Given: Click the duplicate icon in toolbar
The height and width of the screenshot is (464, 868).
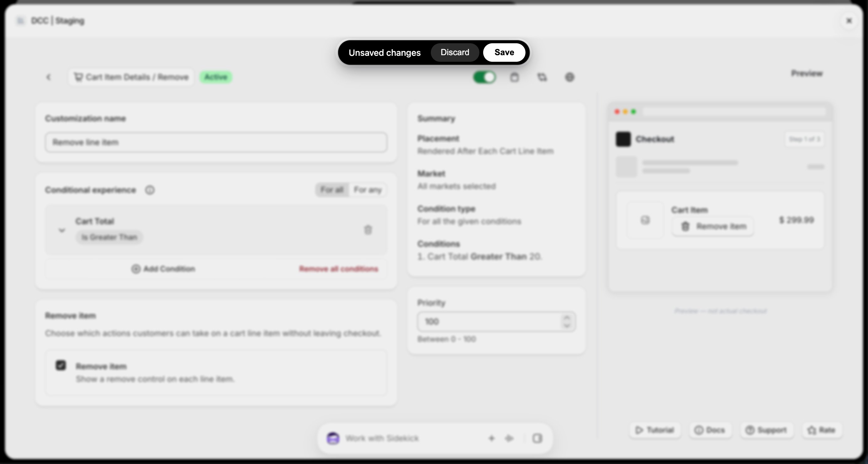Looking at the screenshot, I should point(542,77).
